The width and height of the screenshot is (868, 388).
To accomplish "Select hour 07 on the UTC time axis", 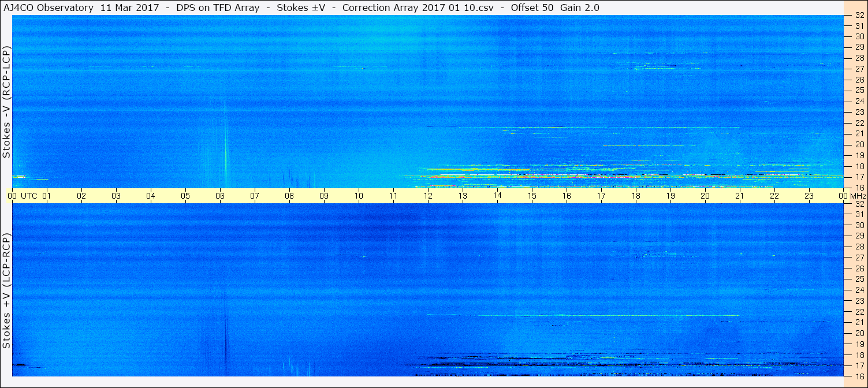I will click(x=255, y=196).
